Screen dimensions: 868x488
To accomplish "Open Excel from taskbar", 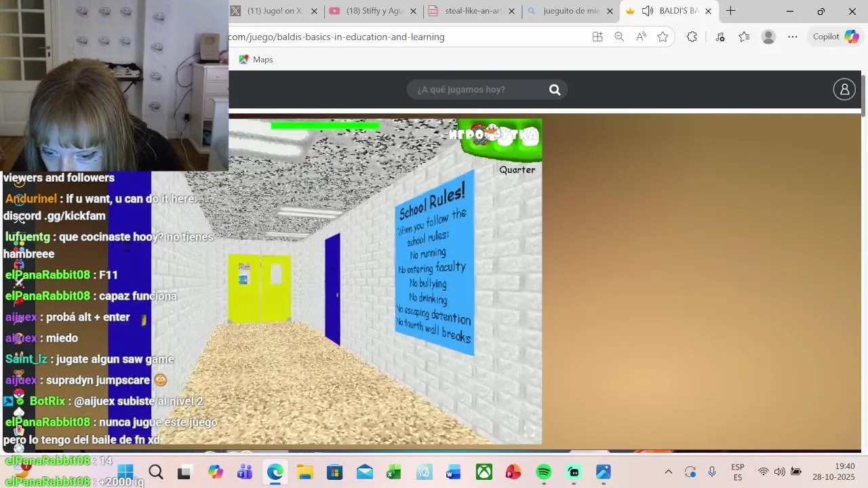I will [x=394, y=472].
